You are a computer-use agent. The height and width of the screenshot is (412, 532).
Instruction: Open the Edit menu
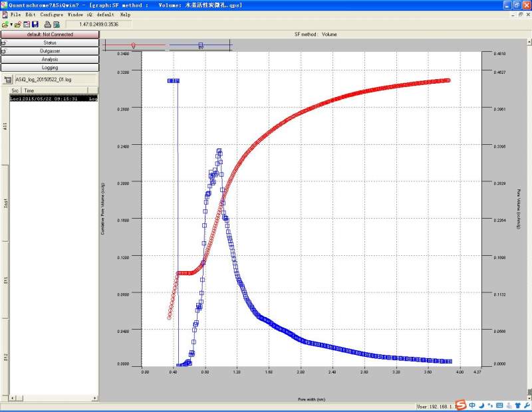(31, 15)
